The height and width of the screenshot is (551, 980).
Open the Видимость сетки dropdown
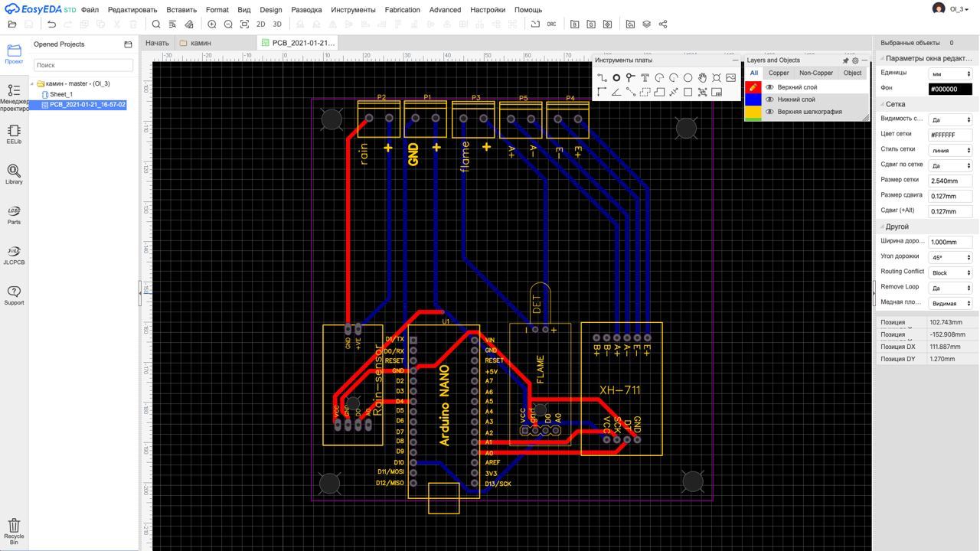(950, 119)
